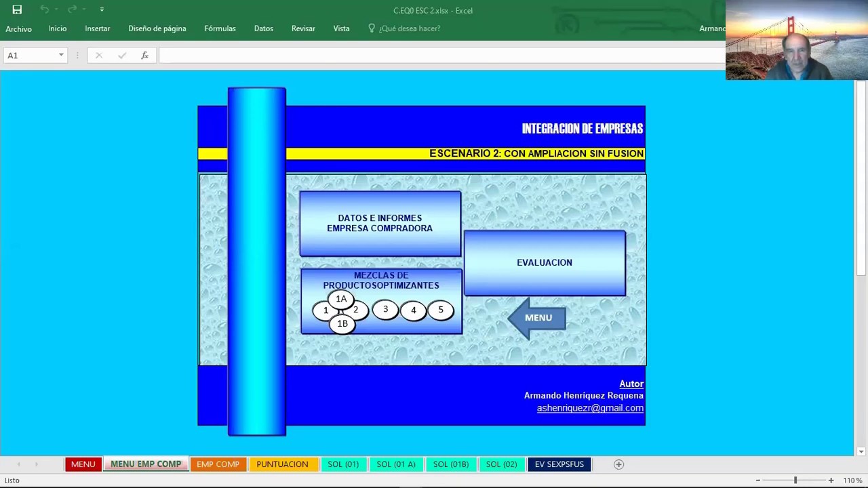Open Quick Access Toolbar customize dropdown
Image resolution: width=868 pixels, height=488 pixels.
tap(102, 9)
